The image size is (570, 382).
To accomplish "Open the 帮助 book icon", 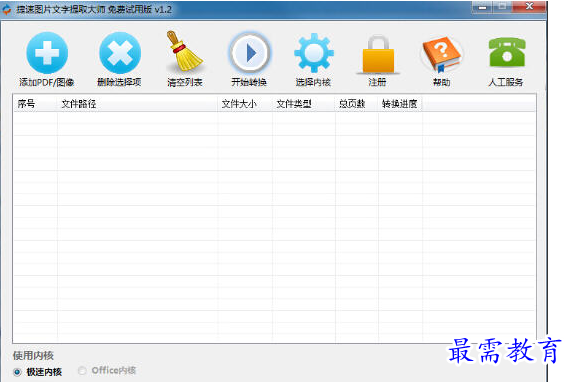I will click(442, 55).
